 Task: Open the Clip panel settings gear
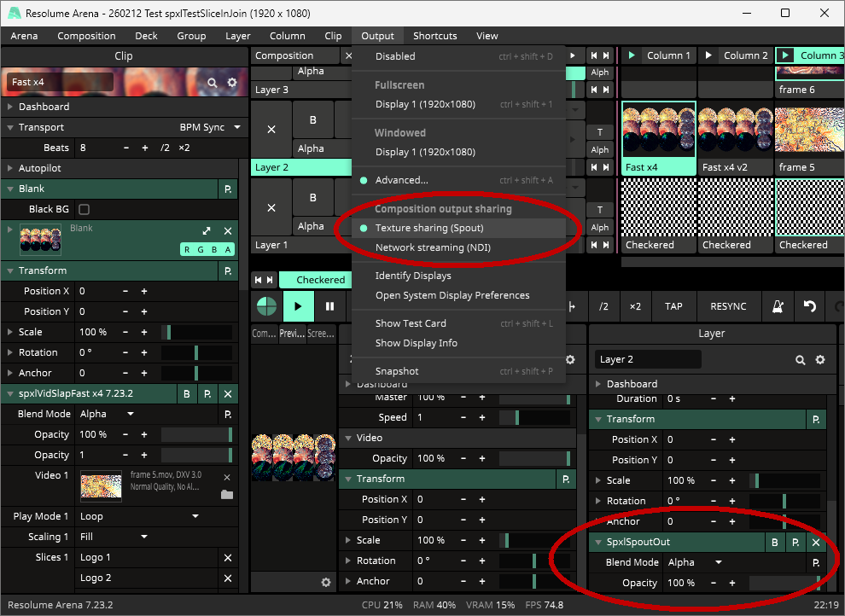(x=232, y=83)
